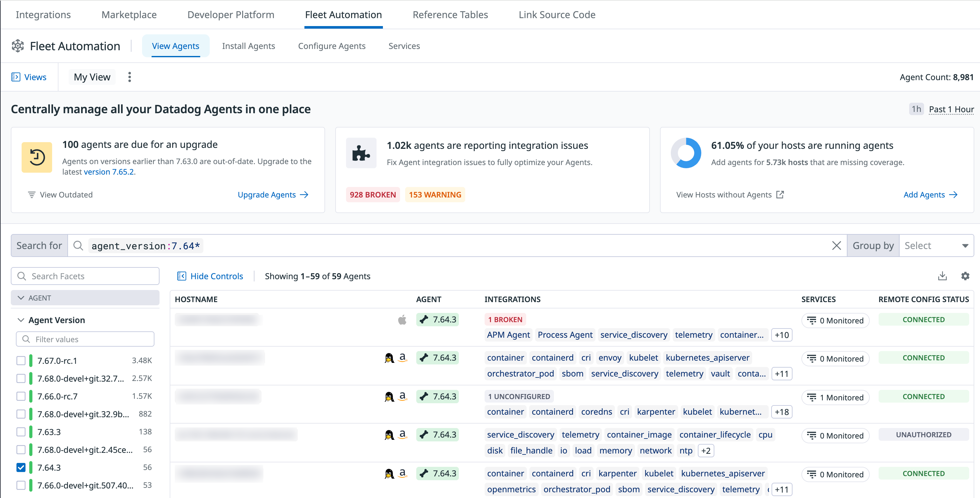The image size is (980, 498).
Task: Click Linux icon in 1 UNCONFIGURED row
Action: (x=389, y=397)
